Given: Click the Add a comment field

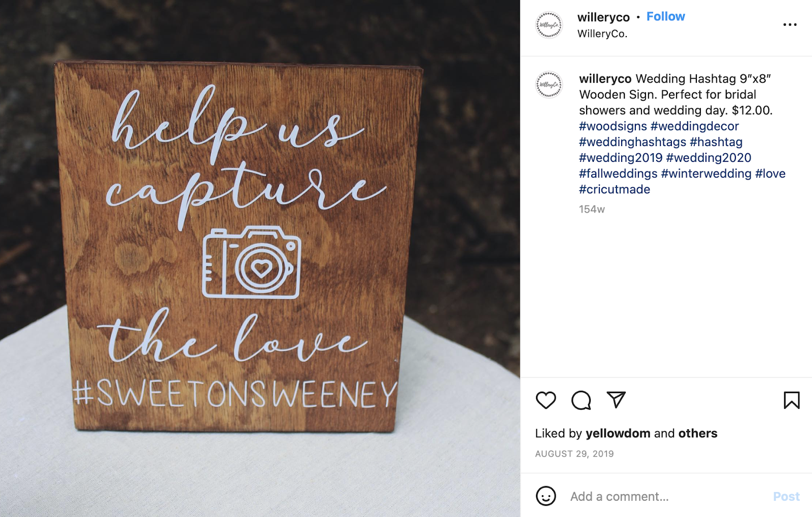Looking at the screenshot, I should (x=665, y=496).
